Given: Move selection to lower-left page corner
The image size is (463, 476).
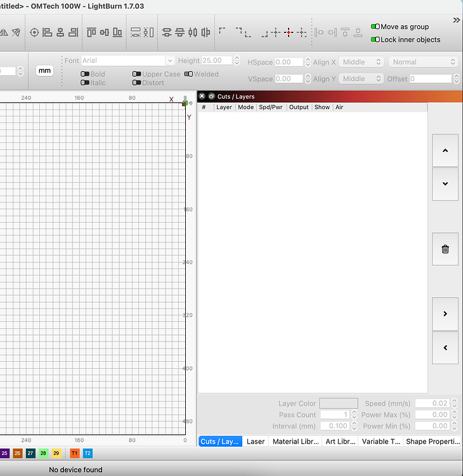Looking at the screenshot, I should tap(247, 34).
